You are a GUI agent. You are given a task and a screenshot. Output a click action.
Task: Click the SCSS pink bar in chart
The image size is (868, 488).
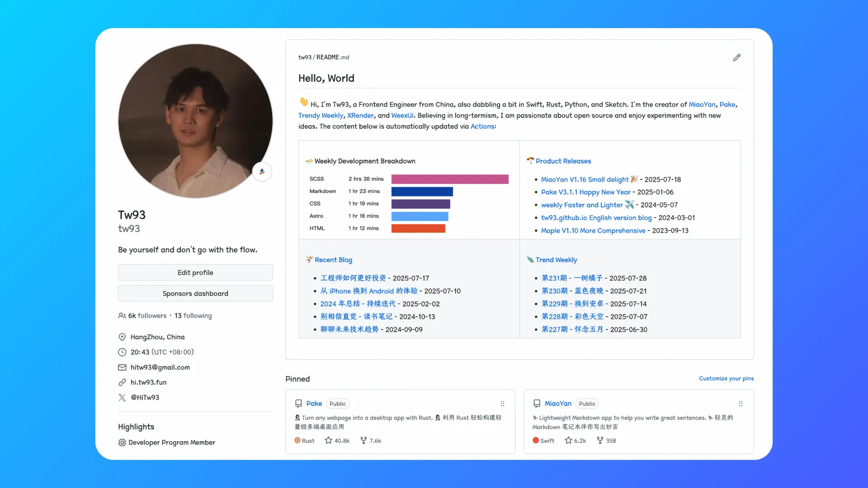pyautogui.click(x=450, y=179)
